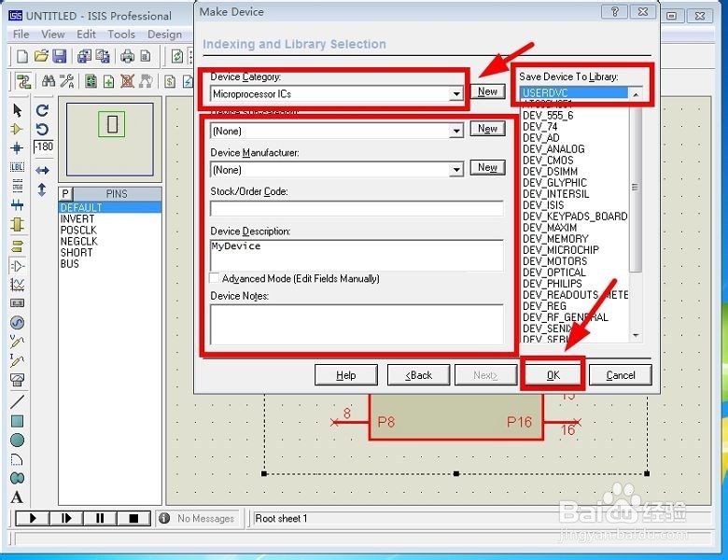Click the Print toolbar icon
The image size is (728, 560).
pyautogui.click(x=127, y=56)
